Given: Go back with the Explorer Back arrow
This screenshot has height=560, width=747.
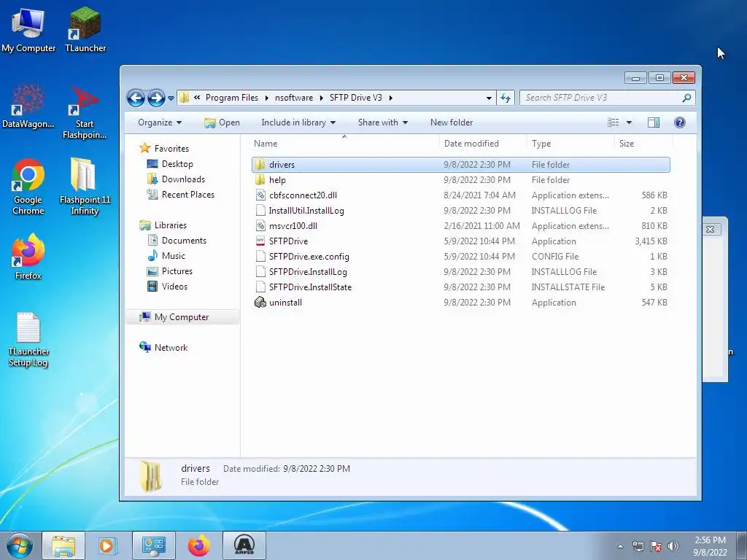Looking at the screenshot, I should 136,98.
